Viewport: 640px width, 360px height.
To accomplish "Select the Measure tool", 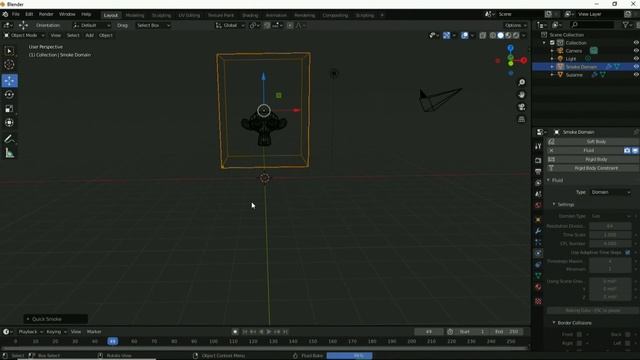I will pos(9,153).
